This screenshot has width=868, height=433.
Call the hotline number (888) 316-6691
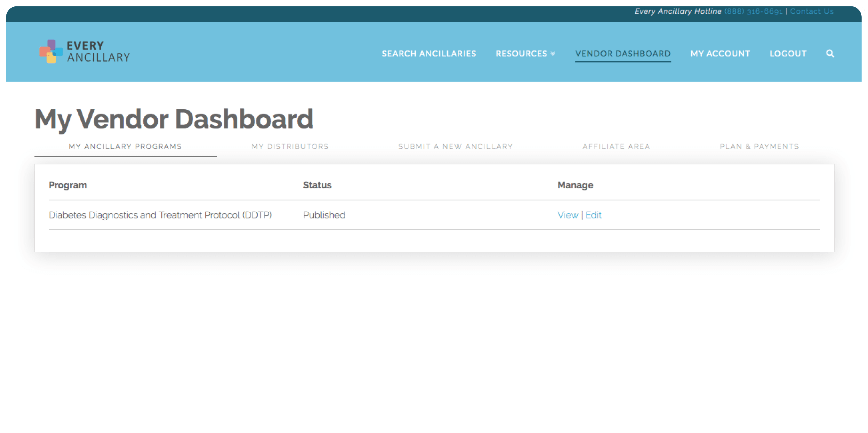753,12
